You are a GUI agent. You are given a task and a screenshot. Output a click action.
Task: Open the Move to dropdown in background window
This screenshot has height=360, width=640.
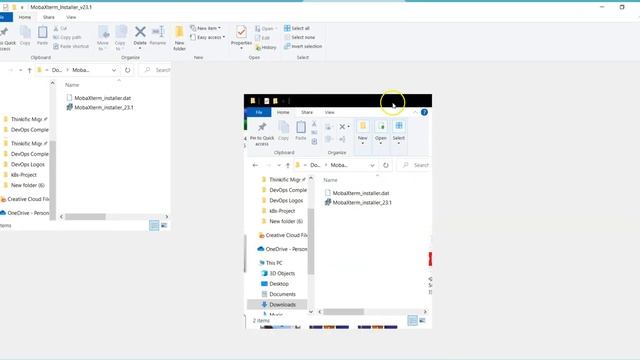[103, 38]
